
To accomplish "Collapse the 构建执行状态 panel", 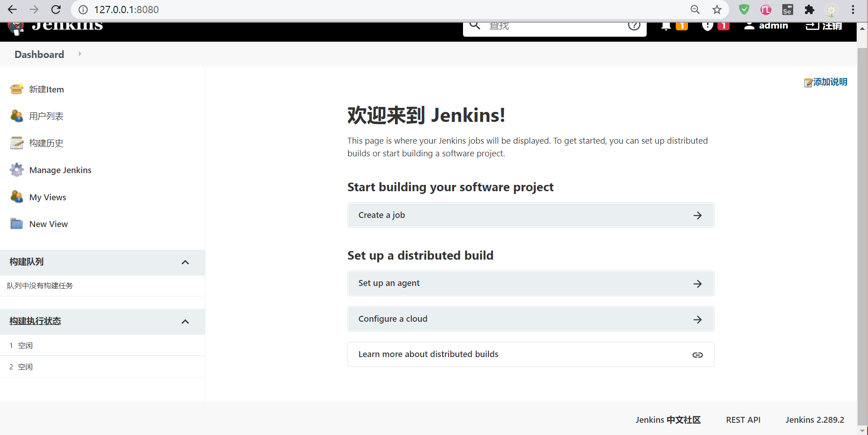I will tap(185, 322).
